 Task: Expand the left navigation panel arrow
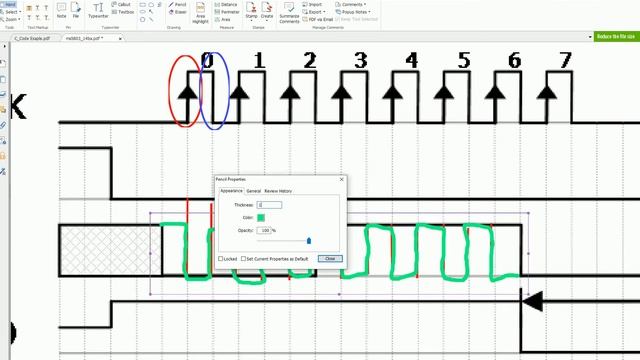(x=4, y=47)
